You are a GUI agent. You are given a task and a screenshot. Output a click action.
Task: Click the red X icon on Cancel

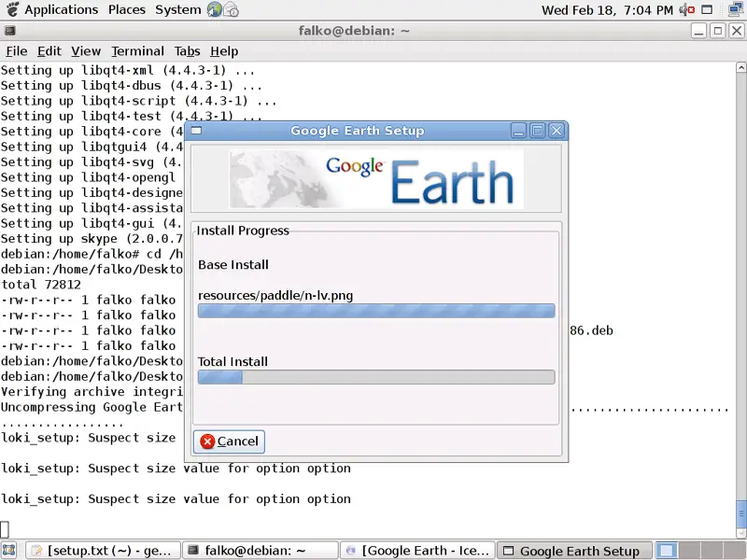tap(207, 441)
